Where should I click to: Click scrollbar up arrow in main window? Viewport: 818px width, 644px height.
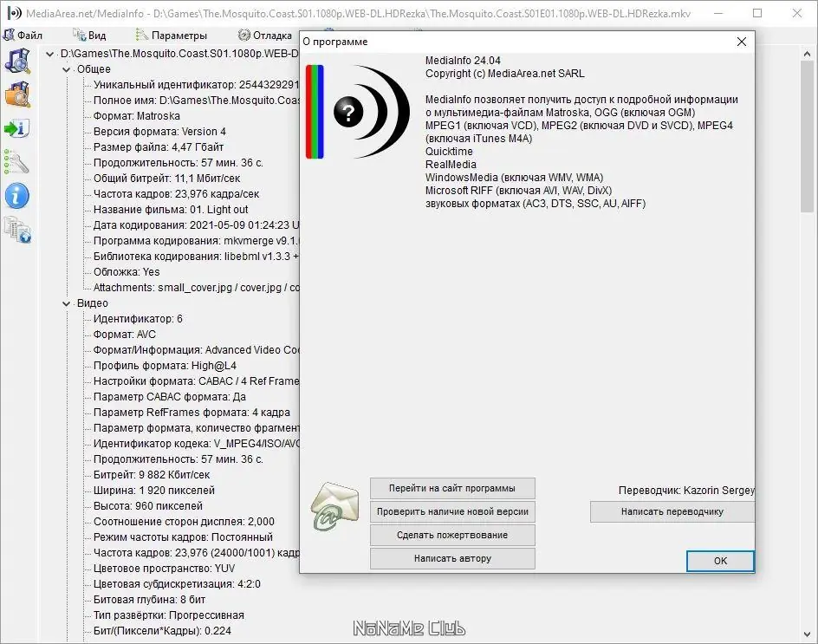pyautogui.click(x=807, y=53)
